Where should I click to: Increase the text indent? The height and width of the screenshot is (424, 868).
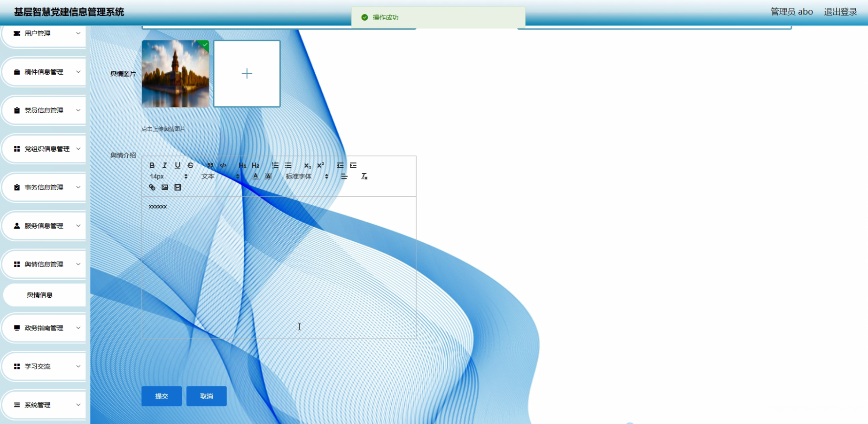[x=353, y=165]
